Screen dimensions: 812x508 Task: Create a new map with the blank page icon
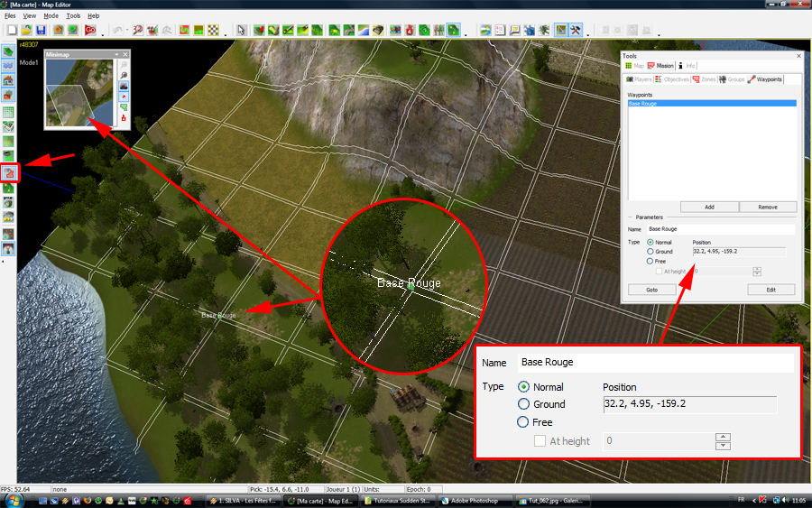[12, 30]
